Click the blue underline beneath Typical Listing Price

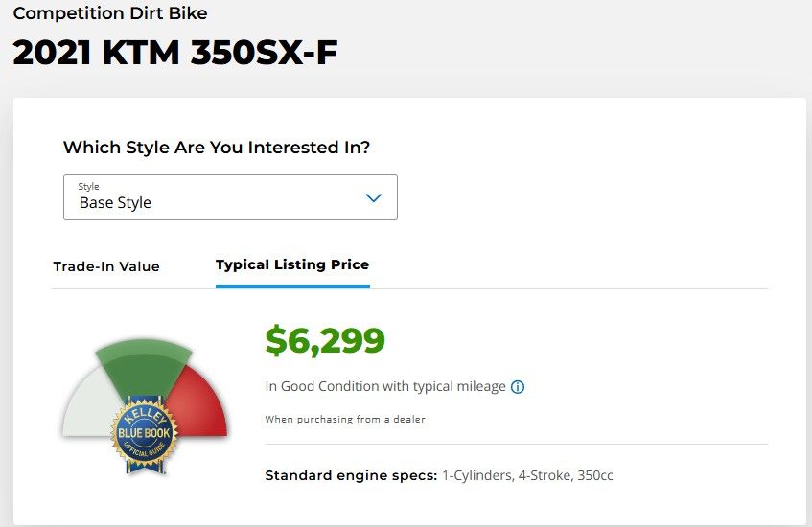(x=292, y=286)
